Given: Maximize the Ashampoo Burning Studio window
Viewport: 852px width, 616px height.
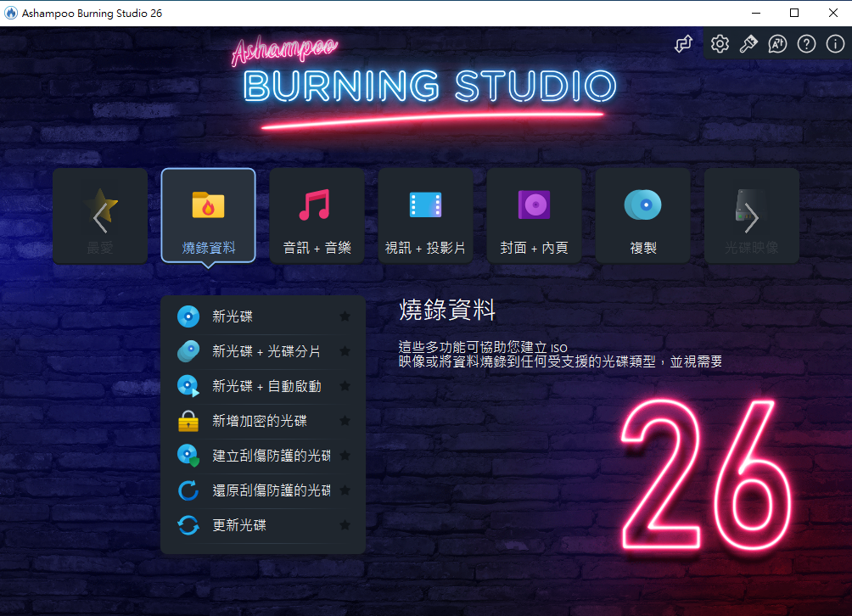Looking at the screenshot, I should click(794, 13).
